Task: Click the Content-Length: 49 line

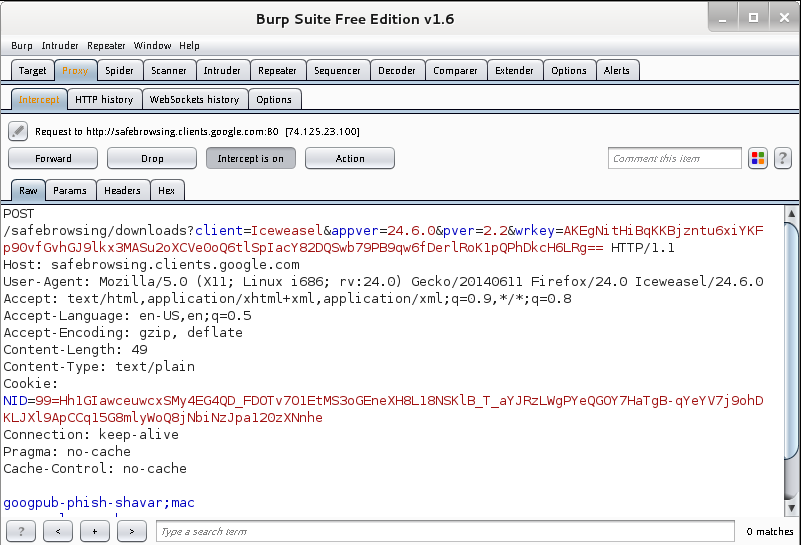Action: pyautogui.click(x=76, y=349)
